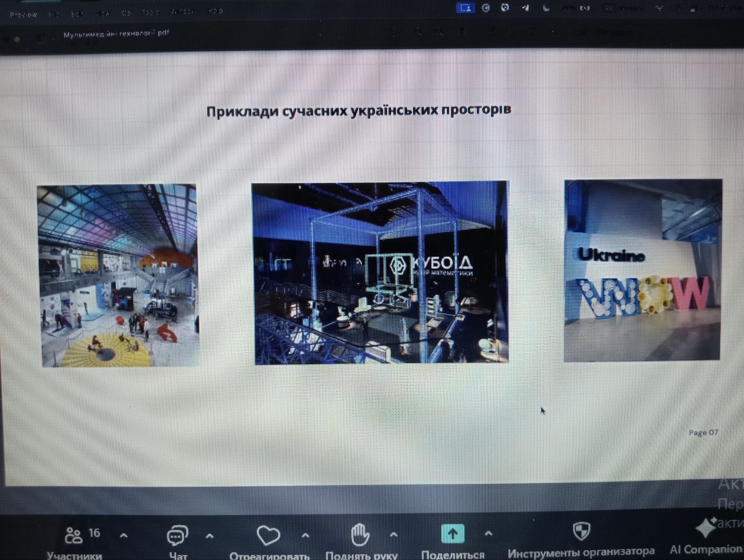Click the green Поделиться share screen icon
The image size is (744, 560).
coord(452,534)
